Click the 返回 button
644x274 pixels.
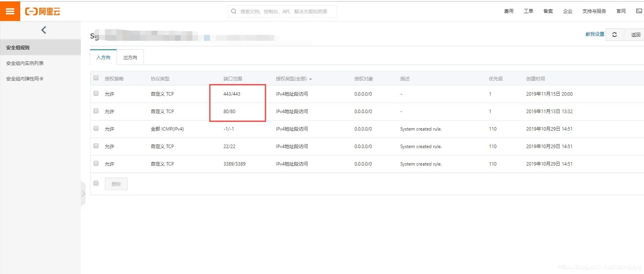[635, 35]
